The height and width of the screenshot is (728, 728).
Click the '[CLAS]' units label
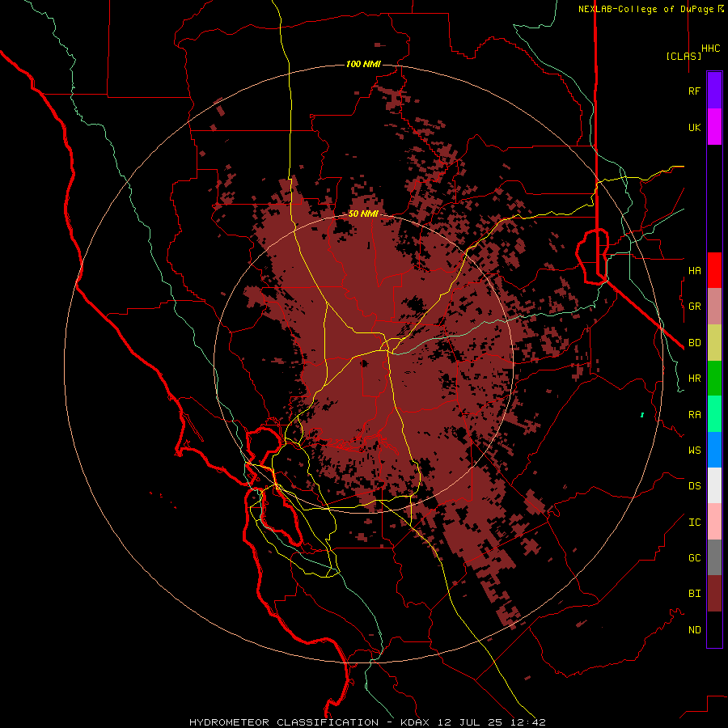point(684,56)
